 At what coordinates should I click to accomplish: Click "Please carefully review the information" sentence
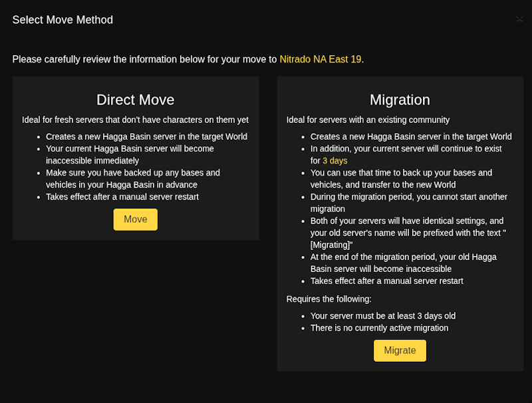coord(188,59)
